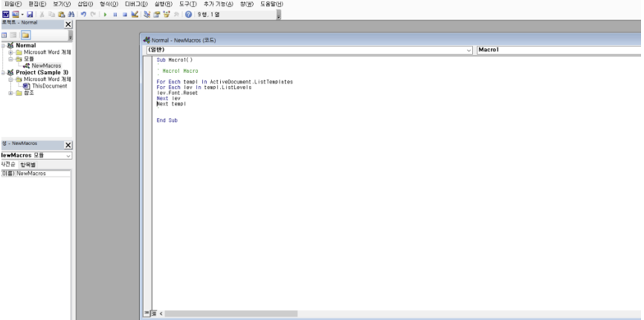This screenshot has height=320, width=644.
Task: Open Properties Window toolbar icon
Action: [156, 14]
